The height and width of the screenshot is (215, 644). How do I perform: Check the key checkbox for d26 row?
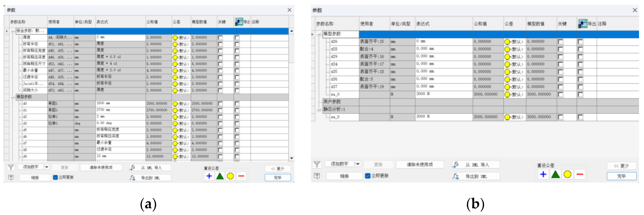(561, 42)
